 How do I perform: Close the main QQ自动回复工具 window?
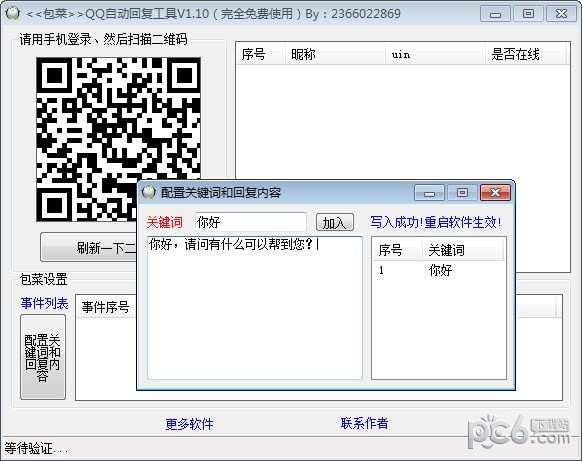click(x=561, y=14)
